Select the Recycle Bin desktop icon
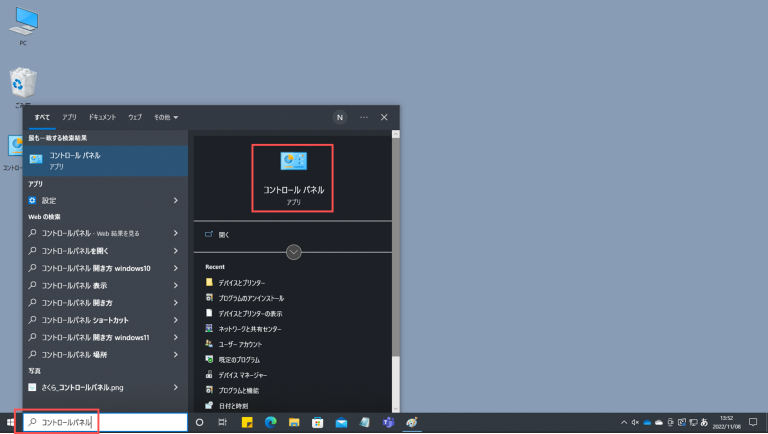The width and height of the screenshot is (768, 434). (x=23, y=87)
